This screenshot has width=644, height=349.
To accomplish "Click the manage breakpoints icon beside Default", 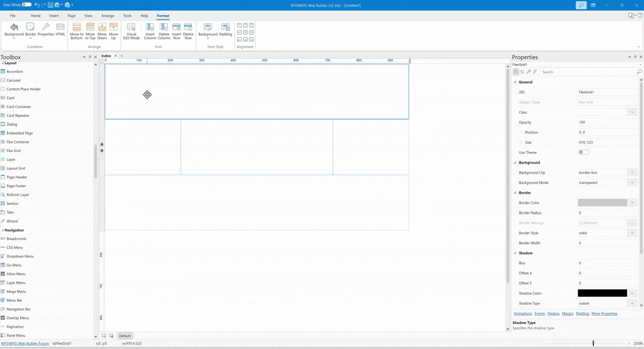I will coord(111,335).
